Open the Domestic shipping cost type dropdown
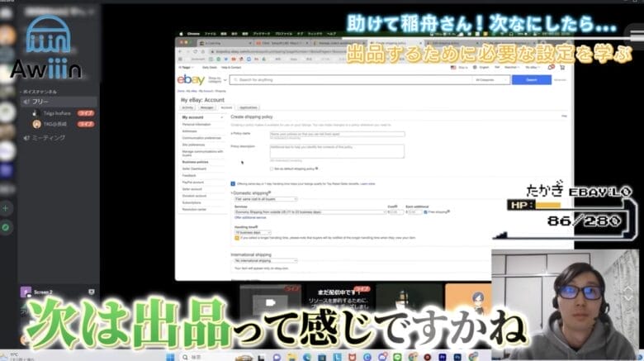 pyautogui.click(x=265, y=199)
